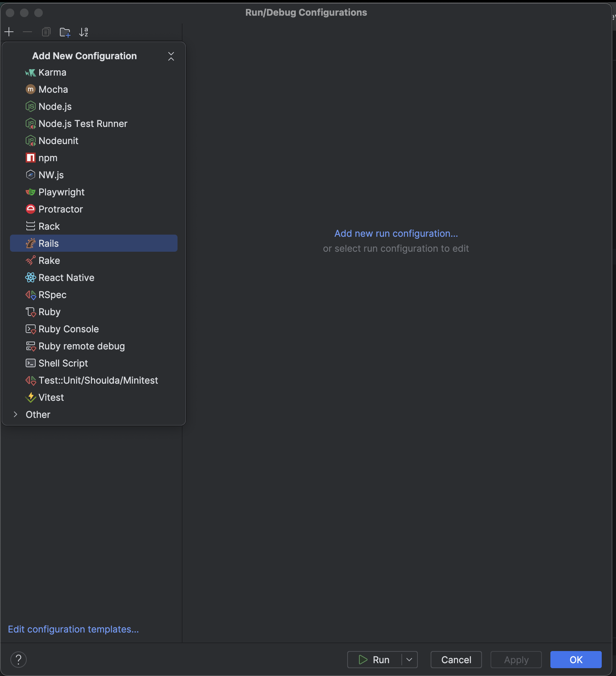Select npm configuration type
This screenshot has height=676, width=616.
point(94,158)
